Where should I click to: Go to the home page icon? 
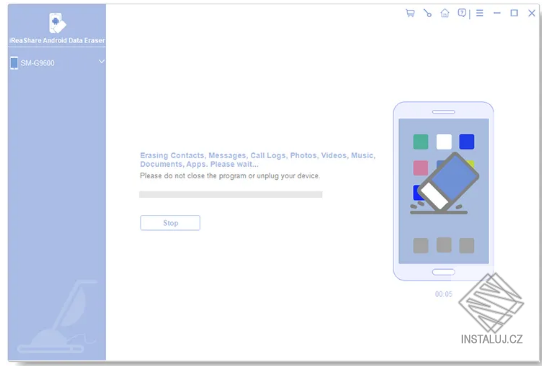pos(445,13)
